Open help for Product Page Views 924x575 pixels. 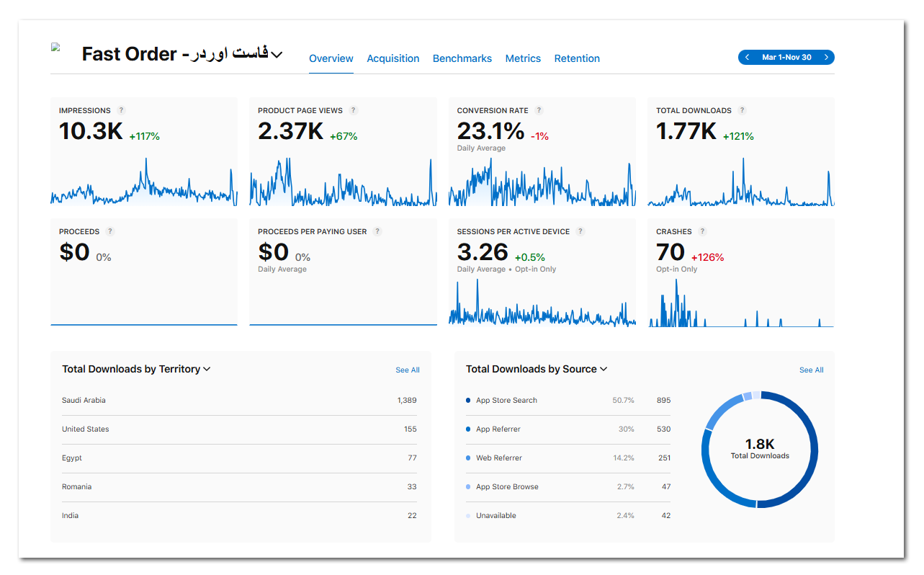tap(353, 110)
